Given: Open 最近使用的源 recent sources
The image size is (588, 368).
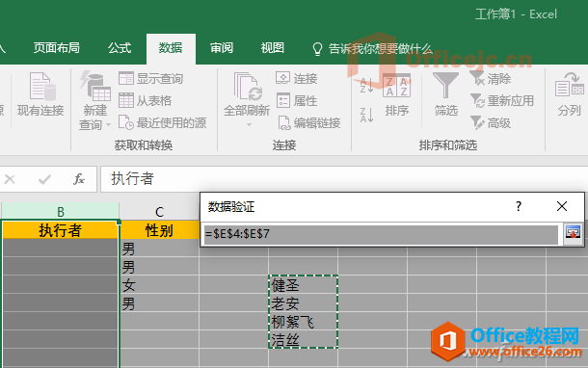Looking at the screenshot, I should tap(162, 122).
